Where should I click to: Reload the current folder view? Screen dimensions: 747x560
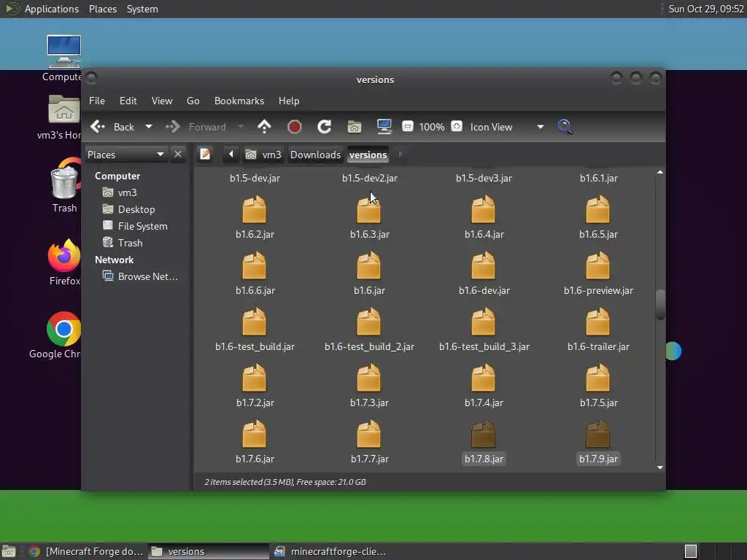pos(325,127)
